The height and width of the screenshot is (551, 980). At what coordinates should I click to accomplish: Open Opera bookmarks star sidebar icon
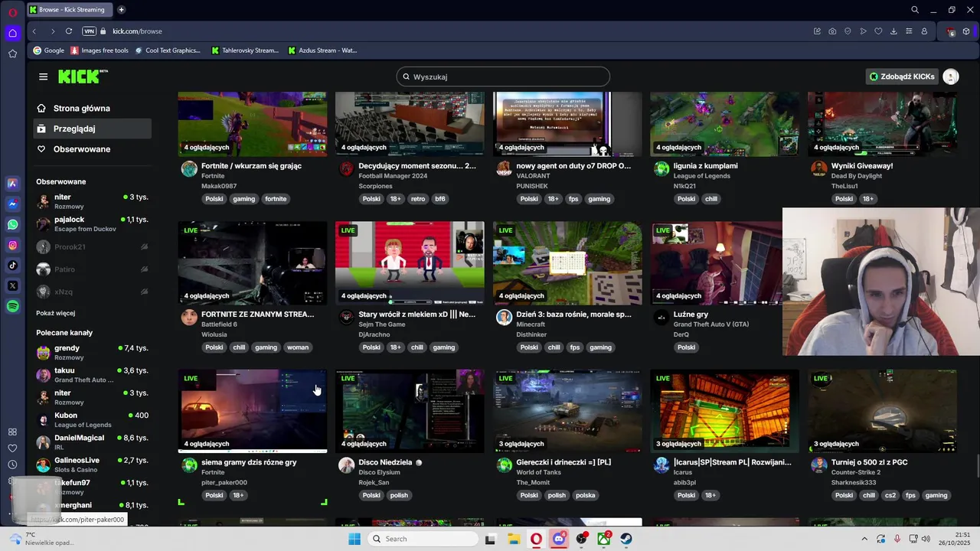pyautogui.click(x=12, y=54)
